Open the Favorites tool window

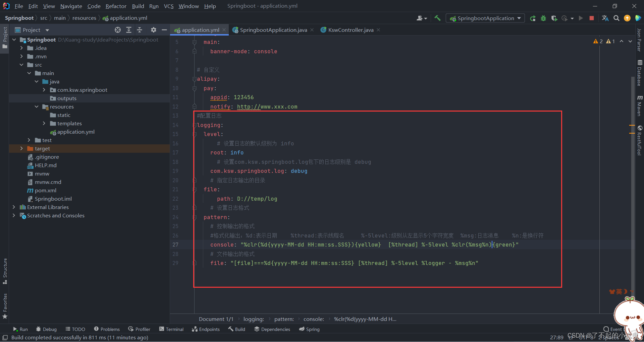[5, 306]
